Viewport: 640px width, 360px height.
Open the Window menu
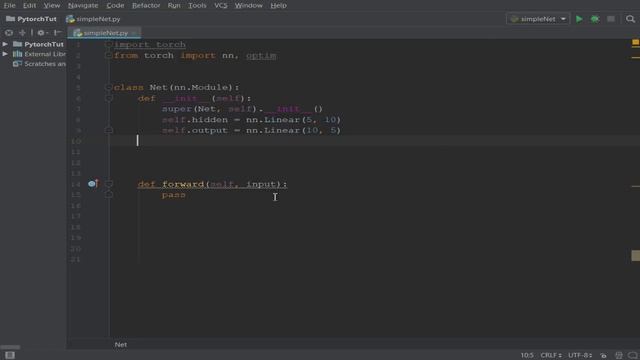[249, 5]
